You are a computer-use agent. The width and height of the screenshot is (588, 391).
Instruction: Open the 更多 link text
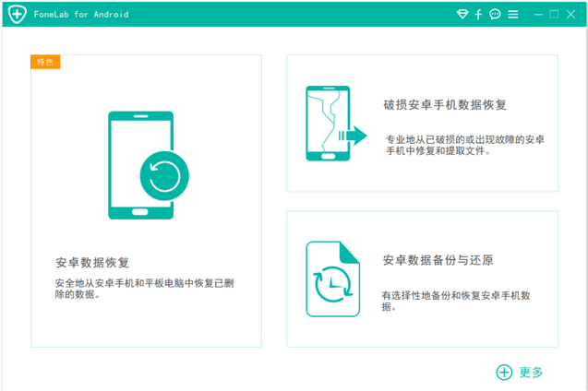click(x=531, y=372)
